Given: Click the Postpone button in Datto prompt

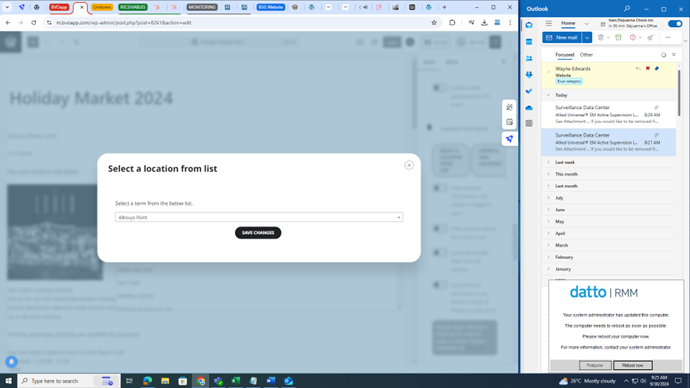Looking at the screenshot, I should [595, 365].
